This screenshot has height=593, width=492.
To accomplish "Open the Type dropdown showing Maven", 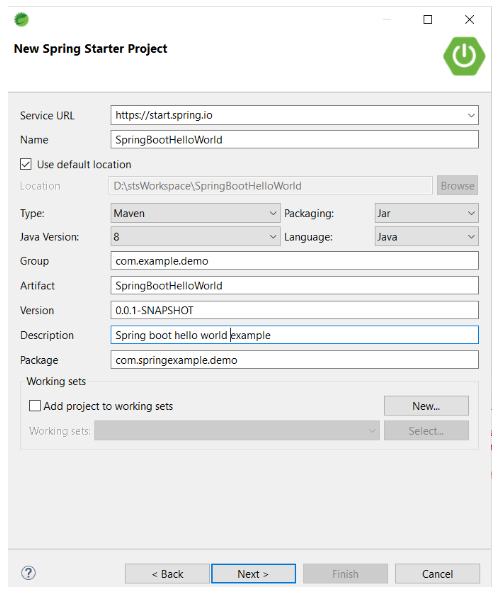I will (x=196, y=213).
